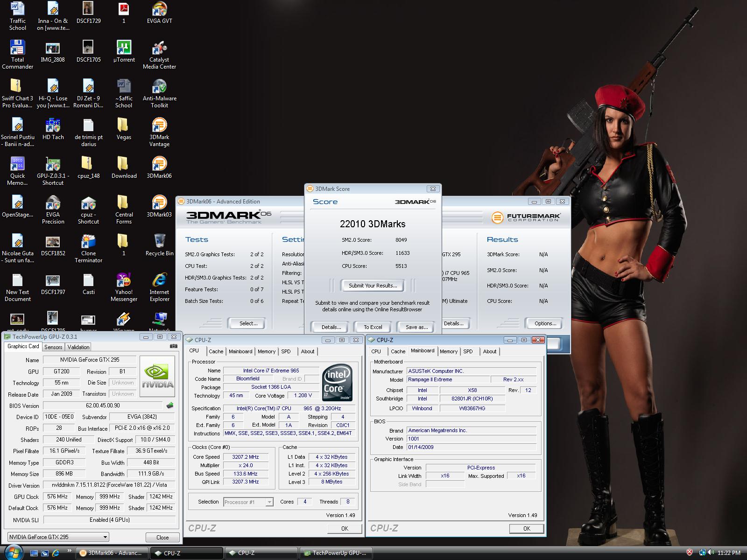This screenshot has height=560, width=747.
Task: Select 3DMark06 taskbar button
Action: click(x=112, y=553)
